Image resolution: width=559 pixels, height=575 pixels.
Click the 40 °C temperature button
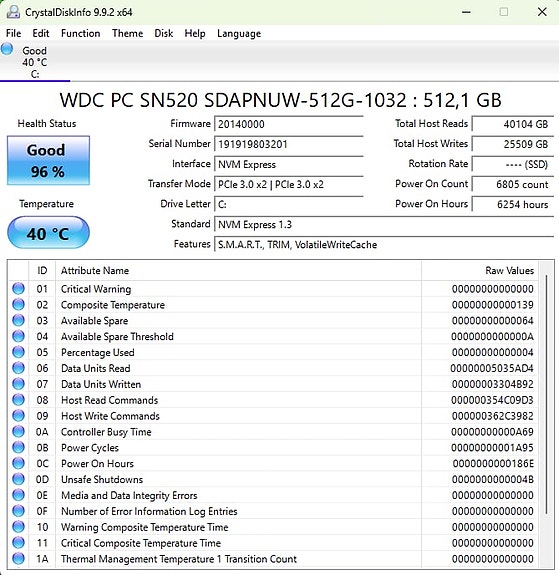pyautogui.click(x=48, y=233)
